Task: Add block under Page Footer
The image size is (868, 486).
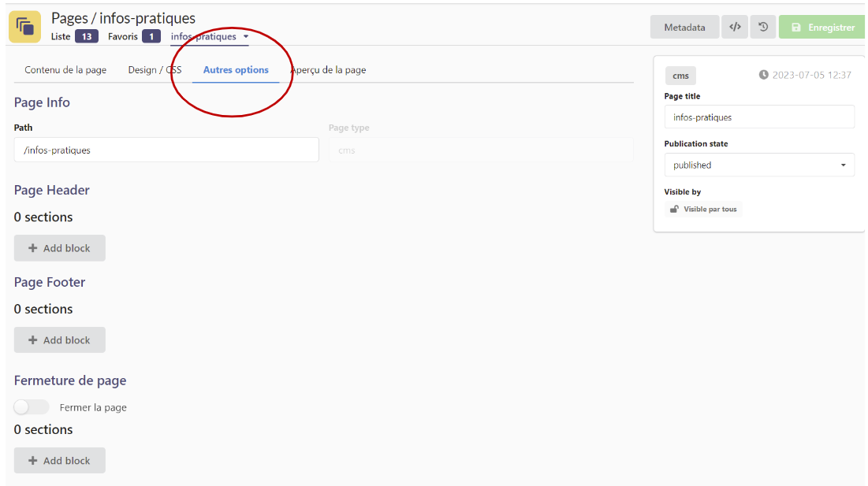Action: [60, 340]
